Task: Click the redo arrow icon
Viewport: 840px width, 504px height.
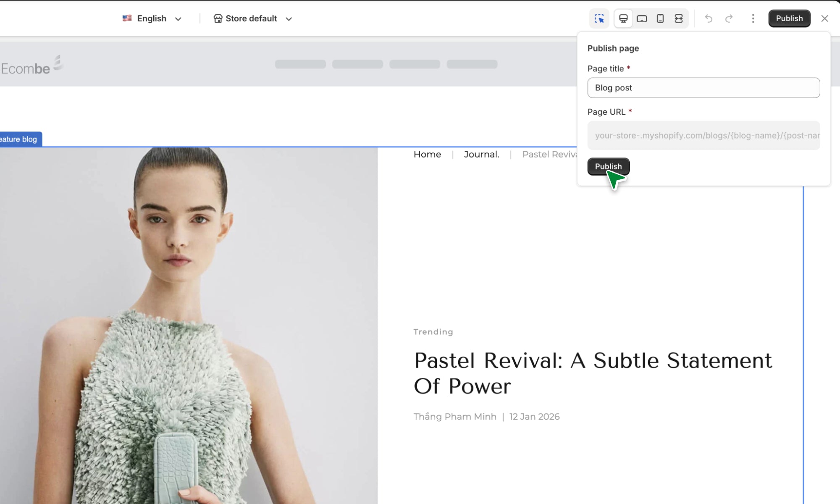Action: 729,18
